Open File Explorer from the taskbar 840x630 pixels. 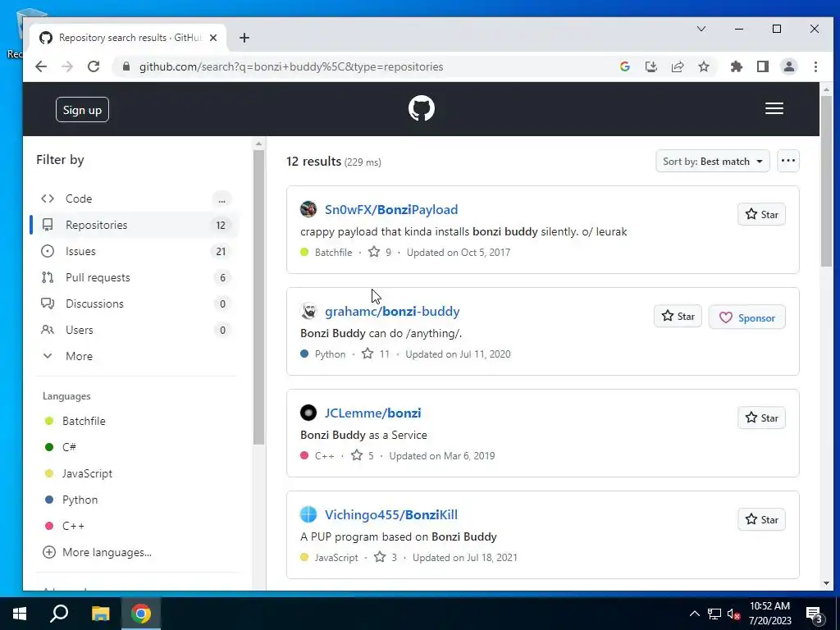click(100, 614)
